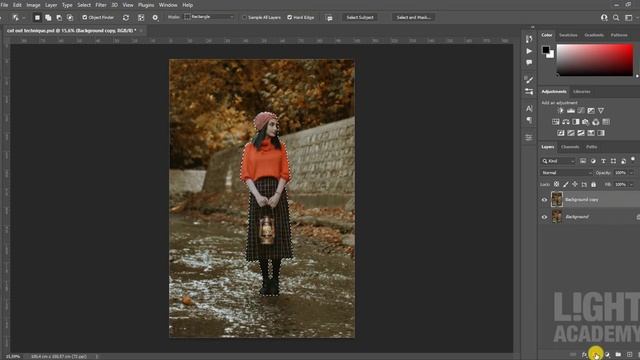
Task: Add a Hue/Saturation adjustment
Action: coord(556,122)
